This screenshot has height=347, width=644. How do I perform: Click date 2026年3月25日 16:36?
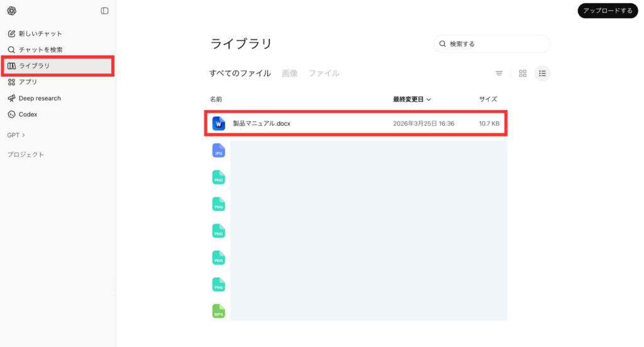423,124
